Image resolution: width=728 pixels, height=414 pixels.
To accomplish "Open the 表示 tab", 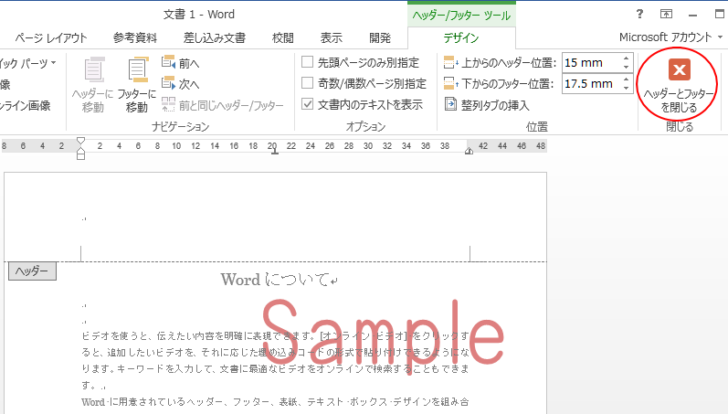I will [x=331, y=38].
